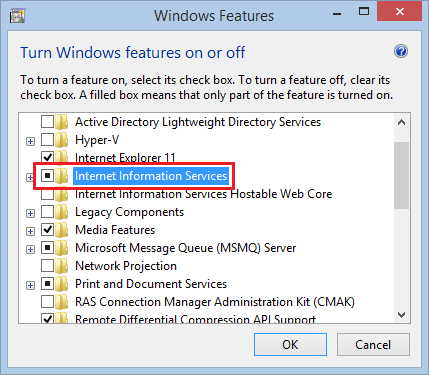Image resolution: width=429 pixels, height=375 pixels.
Task: Expand the Print and Document Services node
Action: (x=30, y=285)
